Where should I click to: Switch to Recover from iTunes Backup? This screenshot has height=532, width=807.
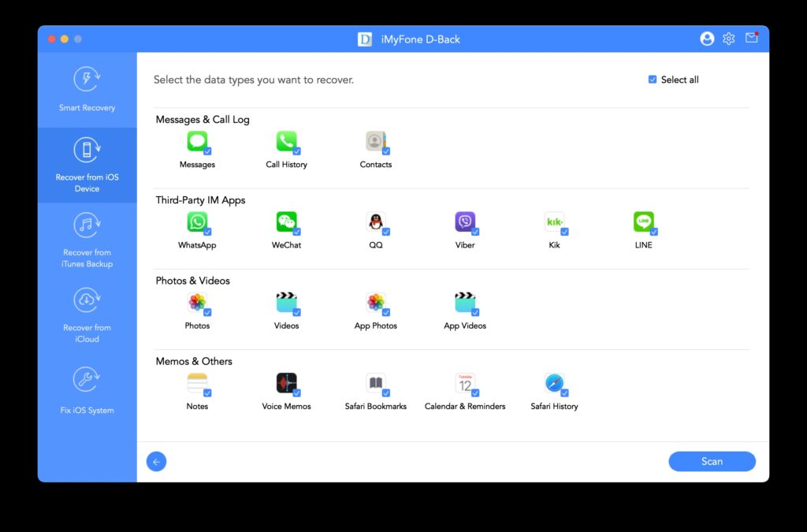click(x=87, y=240)
